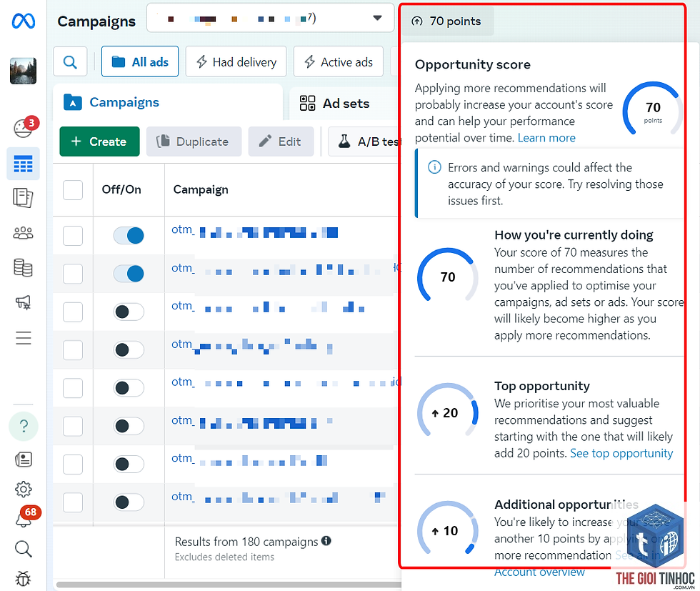Click the bug report icon
Viewport: 700px width, 591px height.
click(23, 579)
